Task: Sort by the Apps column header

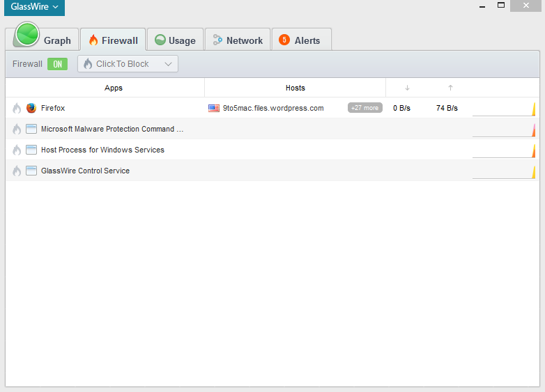Action: point(114,88)
